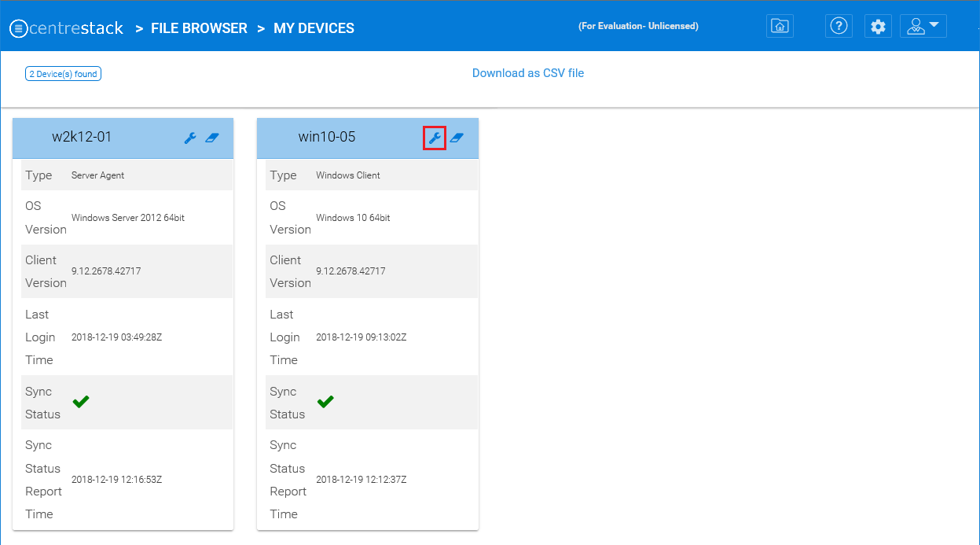Click centrestack logo text
Screen dimensions: 980x545
click(x=77, y=28)
